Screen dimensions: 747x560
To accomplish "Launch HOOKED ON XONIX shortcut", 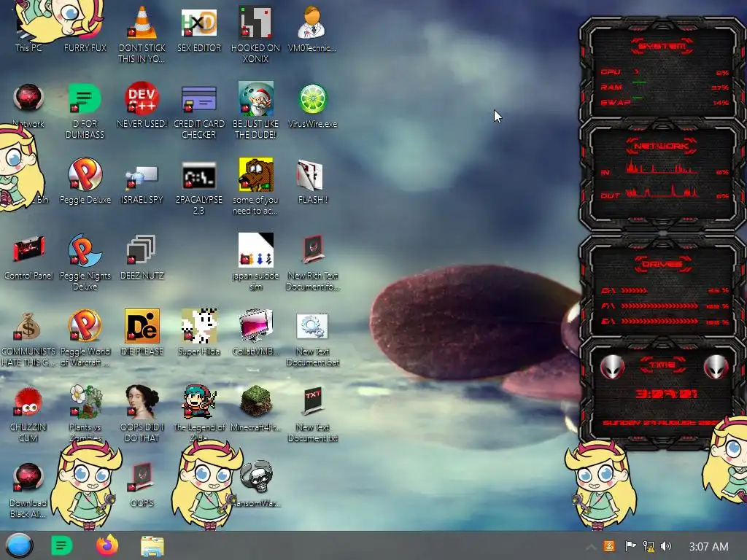I will (256, 23).
